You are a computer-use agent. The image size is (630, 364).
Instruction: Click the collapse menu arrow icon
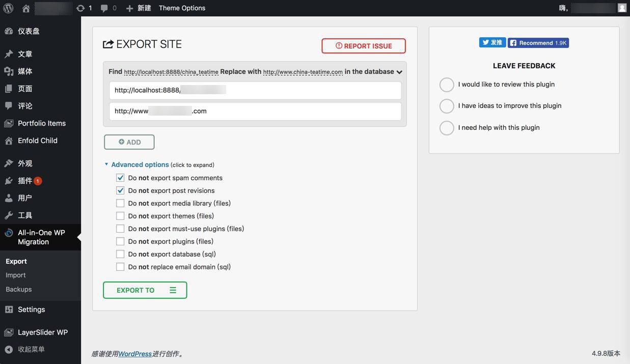click(x=9, y=349)
